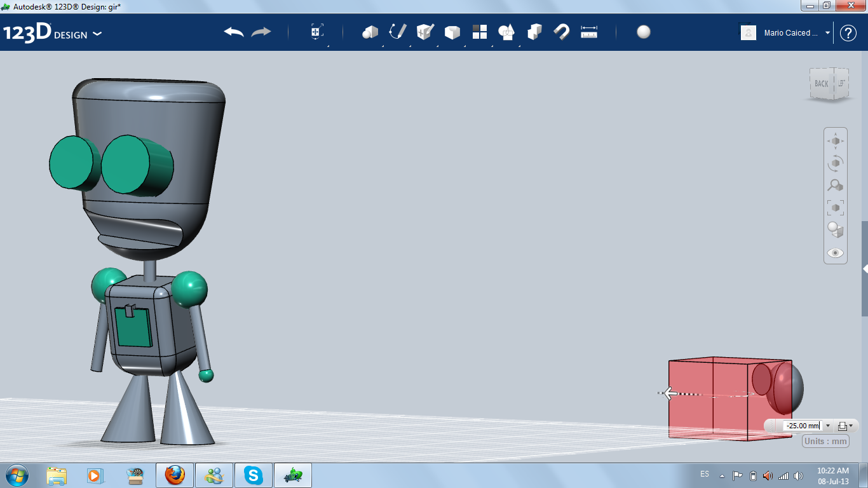Viewport: 868px width, 488px height.
Task: Redo the undone action
Action: coord(261,32)
